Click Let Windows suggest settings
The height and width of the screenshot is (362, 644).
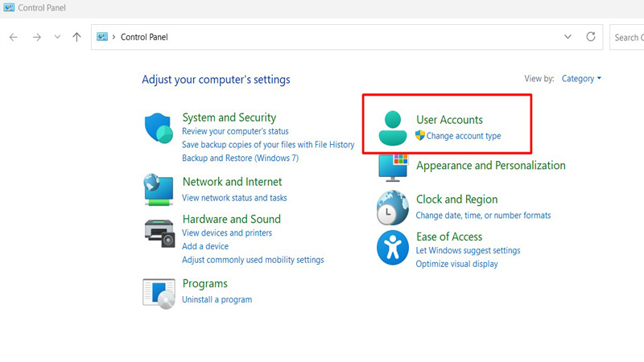[468, 250]
